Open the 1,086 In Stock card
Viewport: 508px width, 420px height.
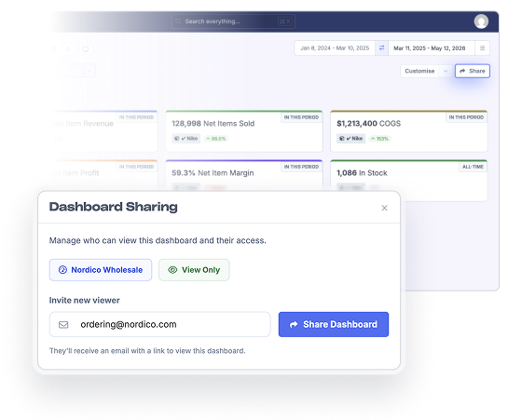[409, 180]
